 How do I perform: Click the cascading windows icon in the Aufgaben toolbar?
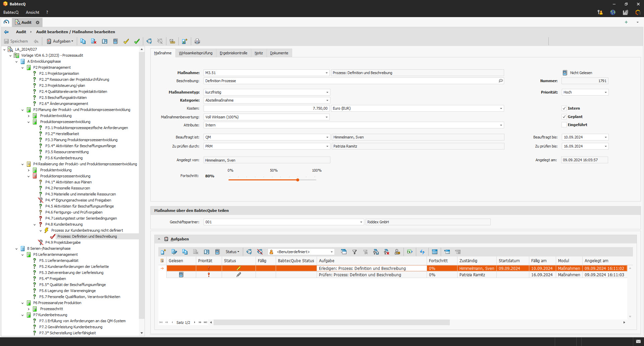(344, 252)
